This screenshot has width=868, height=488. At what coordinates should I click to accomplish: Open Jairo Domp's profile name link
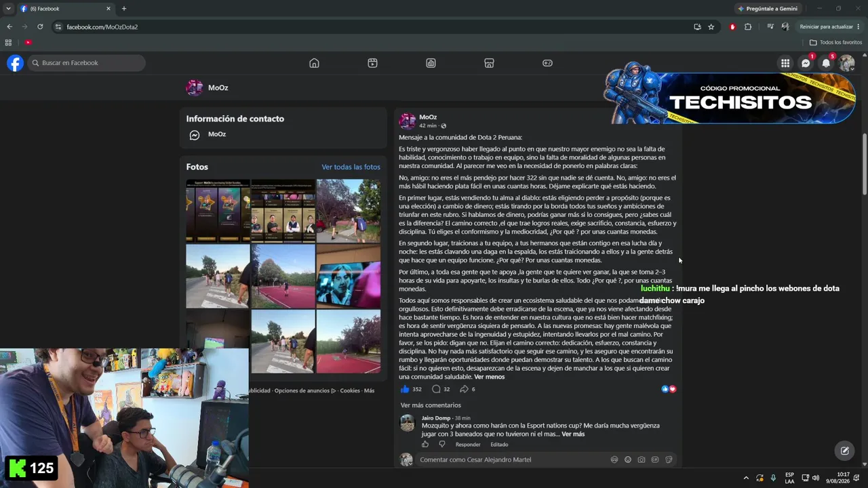[x=436, y=418]
